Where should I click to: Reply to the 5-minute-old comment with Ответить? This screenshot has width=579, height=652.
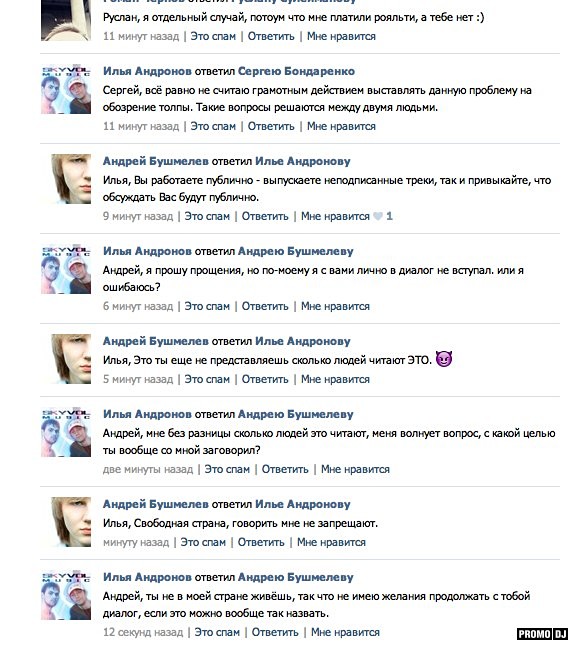pyautogui.click(x=265, y=379)
